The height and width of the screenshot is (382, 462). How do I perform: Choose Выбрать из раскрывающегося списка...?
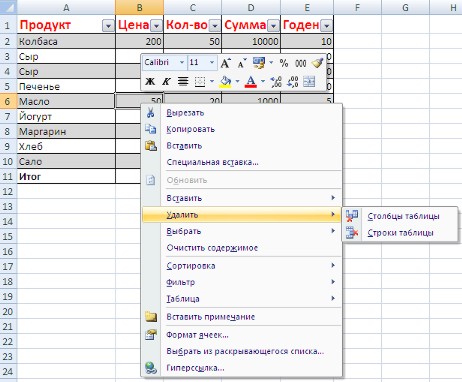pyautogui.click(x=242, y=351)
